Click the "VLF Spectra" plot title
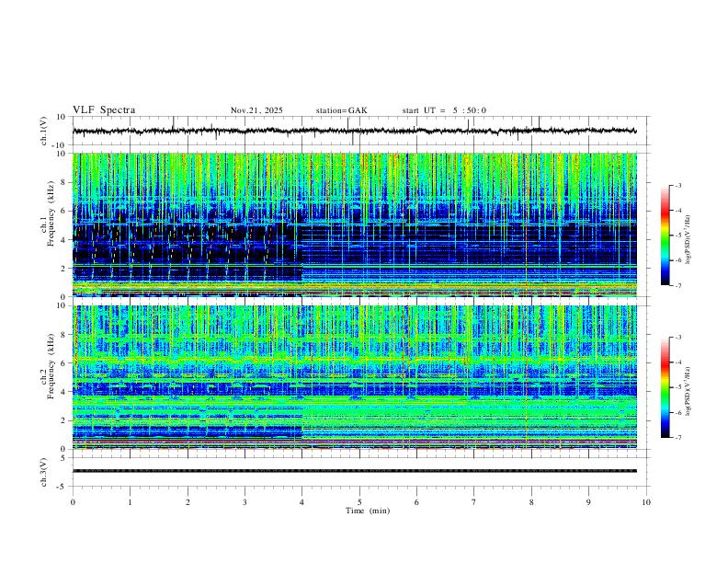 (x=104, y=110)
